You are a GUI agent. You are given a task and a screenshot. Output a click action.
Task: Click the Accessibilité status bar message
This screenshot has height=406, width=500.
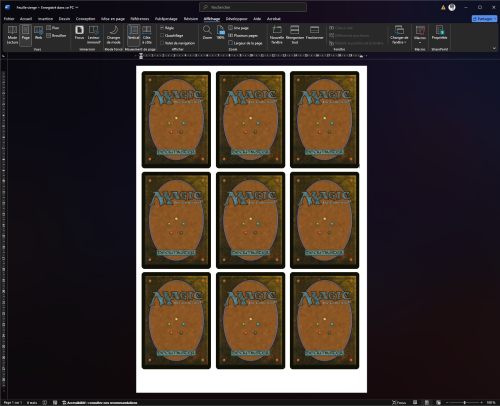coord(100,403)
